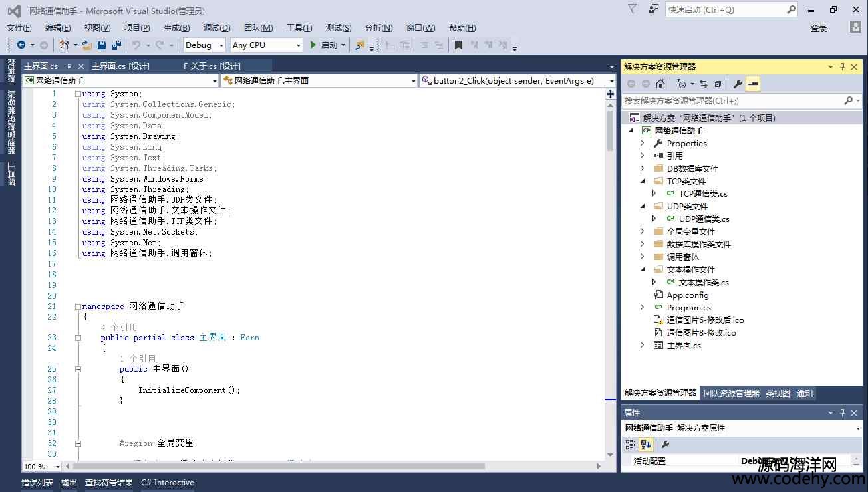Open the Debug configuration dropdown

point(205,45)
